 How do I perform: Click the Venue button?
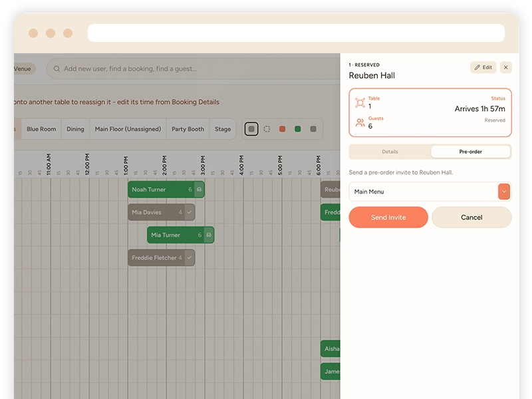(24, 68)
